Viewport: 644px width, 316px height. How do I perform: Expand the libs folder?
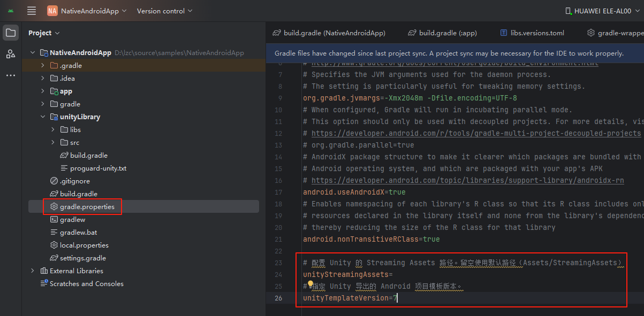coord(53,130)
